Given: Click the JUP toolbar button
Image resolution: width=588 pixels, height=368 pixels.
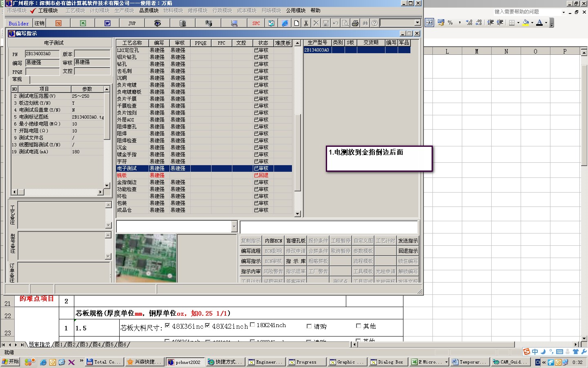Looking at the screenshot, I should point(132,23).
